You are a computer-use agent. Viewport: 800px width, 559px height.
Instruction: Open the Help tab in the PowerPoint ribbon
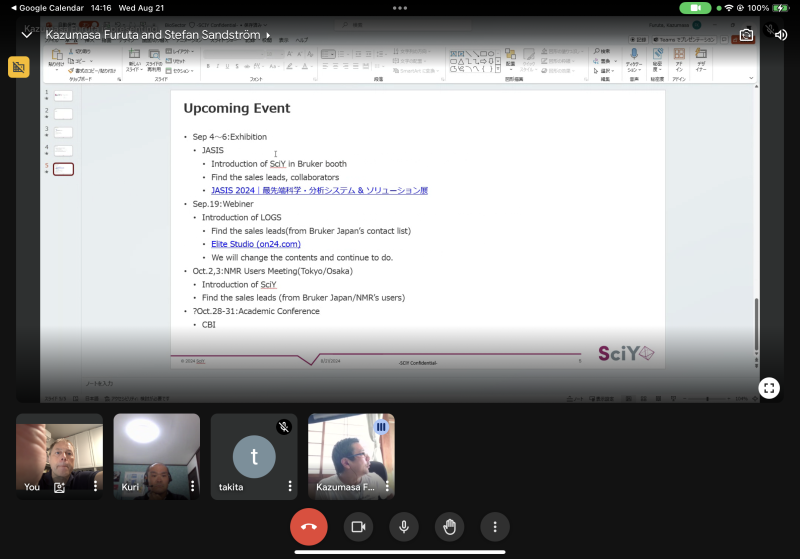click(302, 40)
